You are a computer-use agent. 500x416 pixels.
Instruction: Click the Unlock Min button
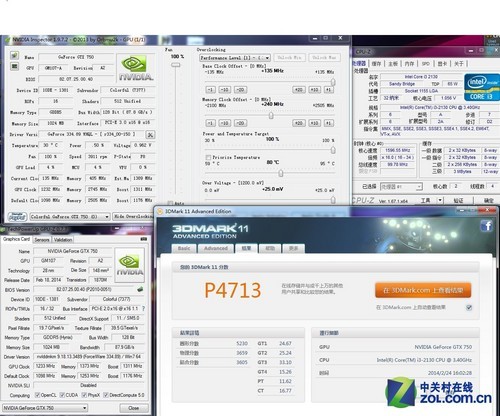289,57
